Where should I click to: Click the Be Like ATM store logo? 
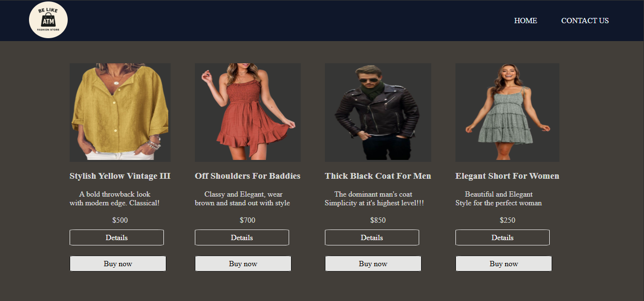(48, 20)
